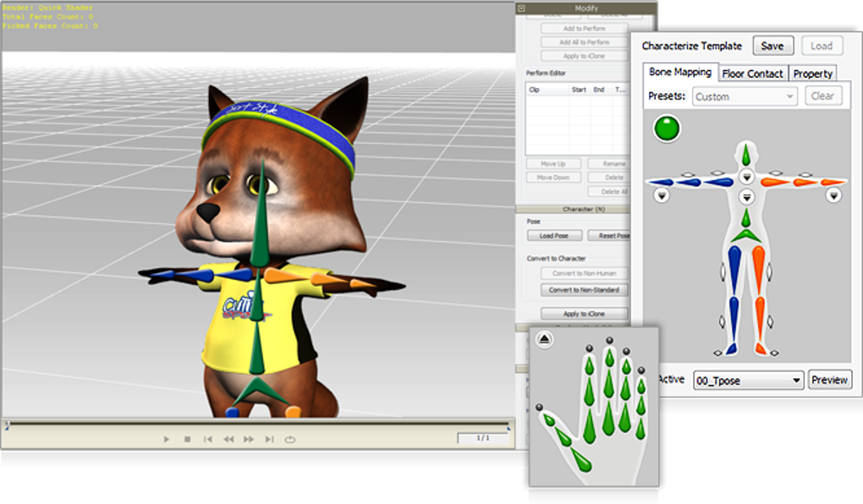Toggle the diamond twist marker beside orange thigh
This screenshot has width=863, height=504.
[769, 271]
